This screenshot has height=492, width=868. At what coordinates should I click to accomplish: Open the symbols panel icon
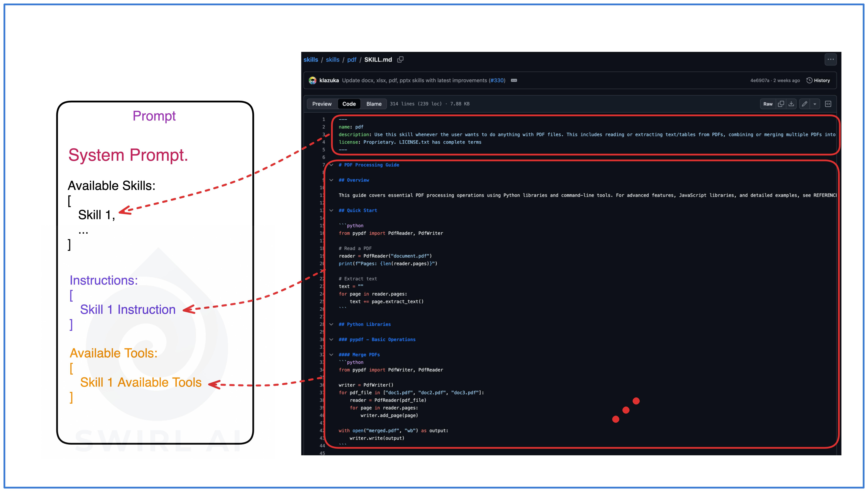pyautogui.click(x=828, y=104)
